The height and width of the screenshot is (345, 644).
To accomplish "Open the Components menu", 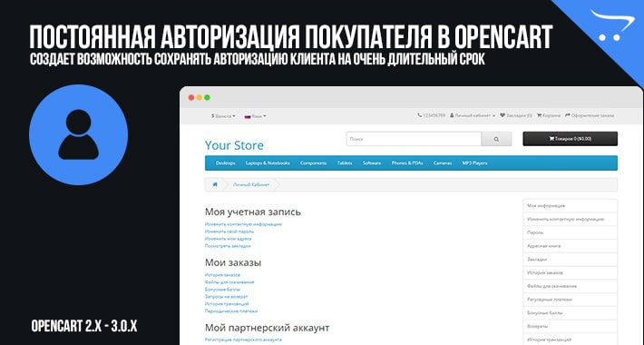I will pyautogui.click(x=313, y=163).
